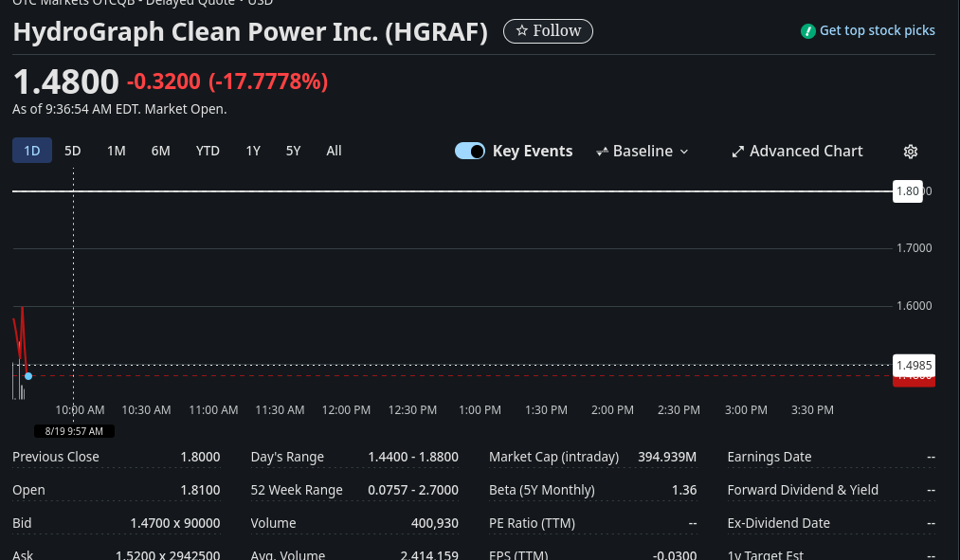Click the Advanced Chart expand arrows icon
Image resolution: width=960 pixels, height=560 pixels.
click(x=738, y=152)
